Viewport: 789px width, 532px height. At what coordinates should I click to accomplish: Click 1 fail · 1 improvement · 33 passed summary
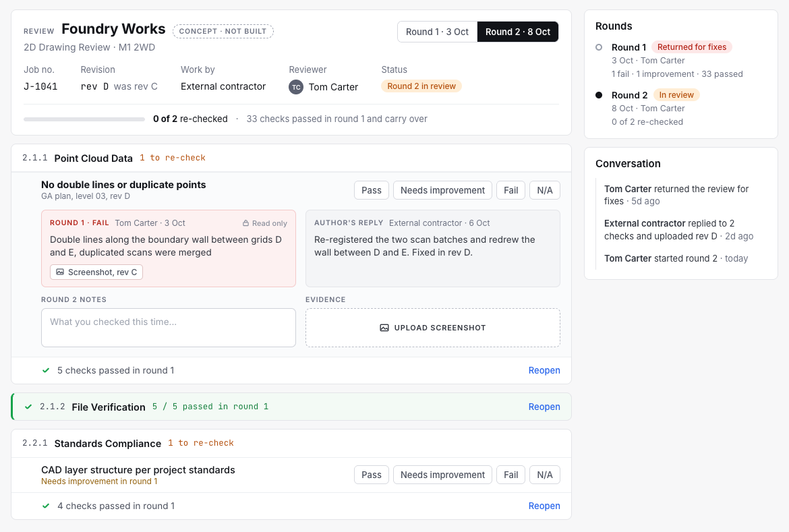click(677, 74)
